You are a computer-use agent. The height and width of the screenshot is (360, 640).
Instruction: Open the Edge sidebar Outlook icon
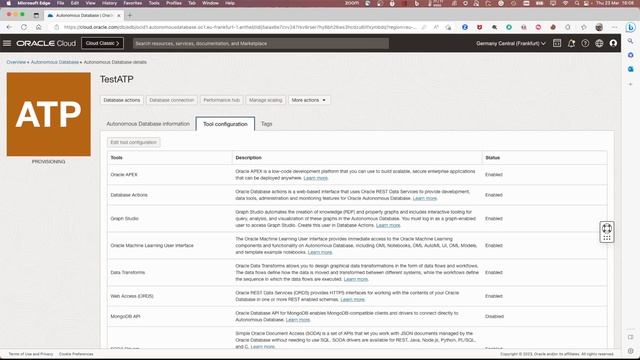[x=631, y=69]
